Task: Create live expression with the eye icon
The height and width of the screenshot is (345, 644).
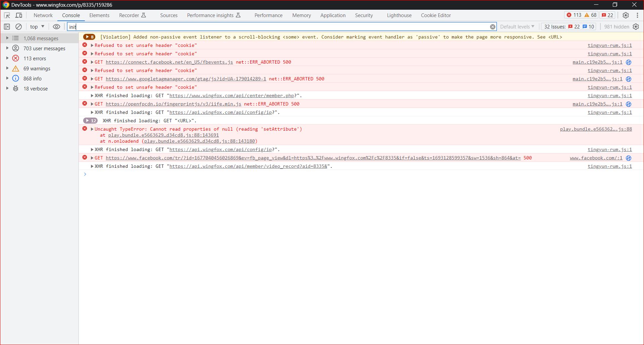Action: click(x=56, y=27)
